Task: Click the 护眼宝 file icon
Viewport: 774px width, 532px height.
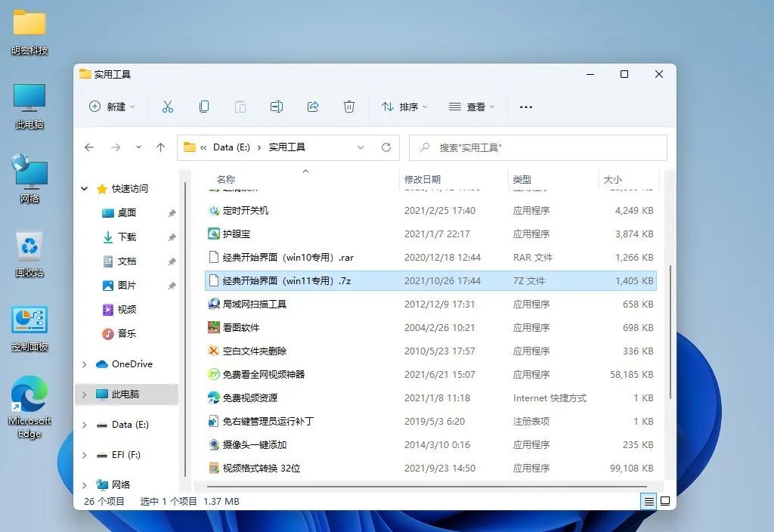Action: tap(214, 234)
